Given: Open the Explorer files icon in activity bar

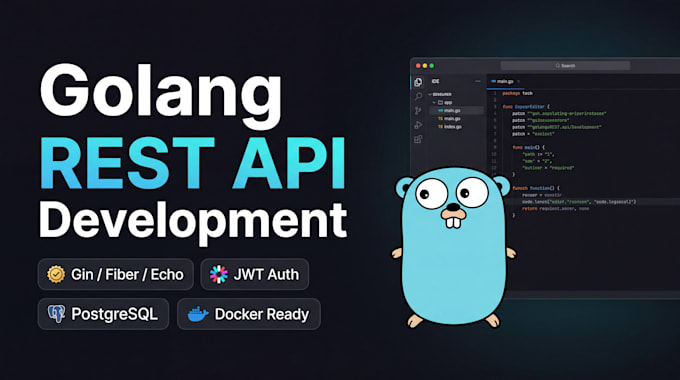Looking at the screenshot, I should pyautogui.click(x=418, y=82).
